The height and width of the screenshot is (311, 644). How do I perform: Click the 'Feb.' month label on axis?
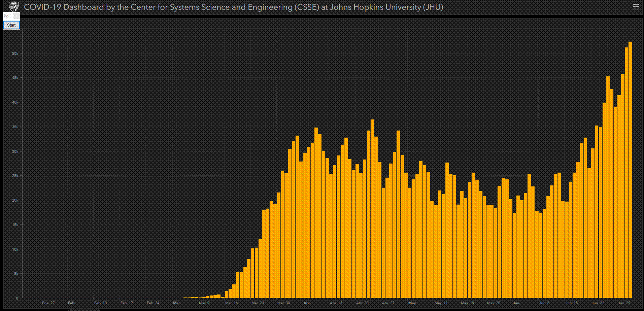point(71,303)
